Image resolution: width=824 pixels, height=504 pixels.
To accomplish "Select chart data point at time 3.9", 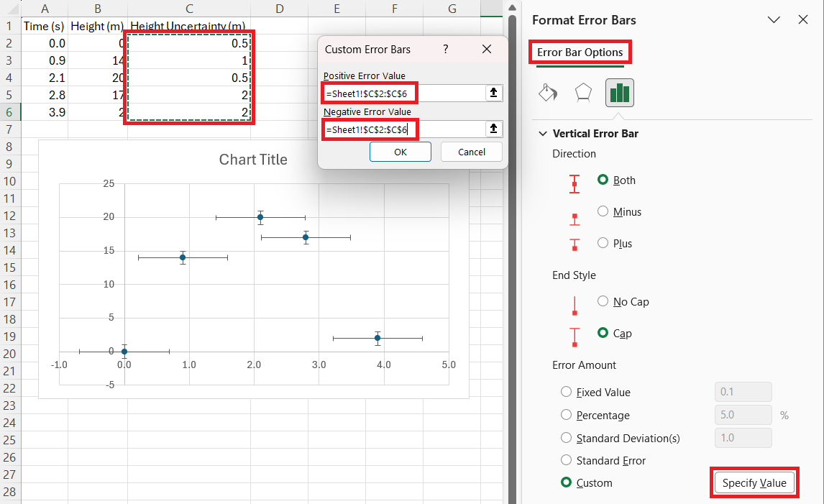I will tap(377, 338).
